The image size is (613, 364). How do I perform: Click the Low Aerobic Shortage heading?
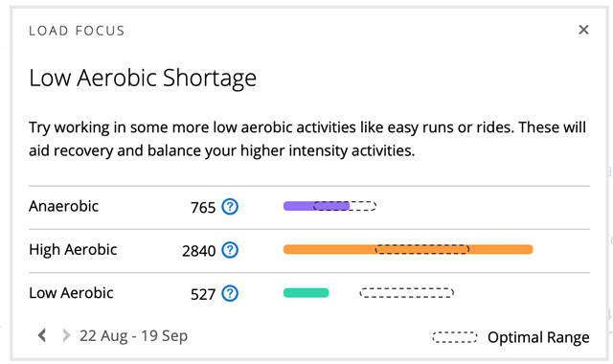[x=143, y=78]
